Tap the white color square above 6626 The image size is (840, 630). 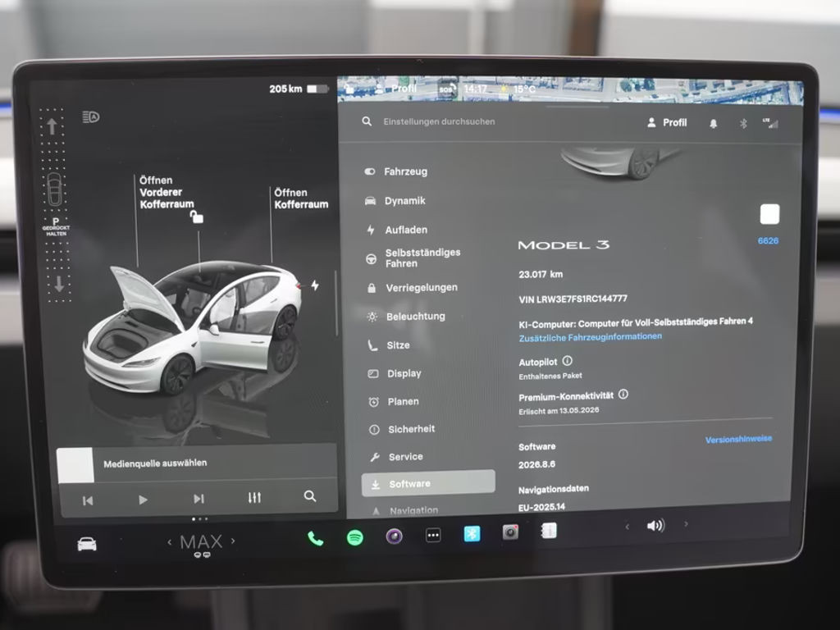point(769,214)
